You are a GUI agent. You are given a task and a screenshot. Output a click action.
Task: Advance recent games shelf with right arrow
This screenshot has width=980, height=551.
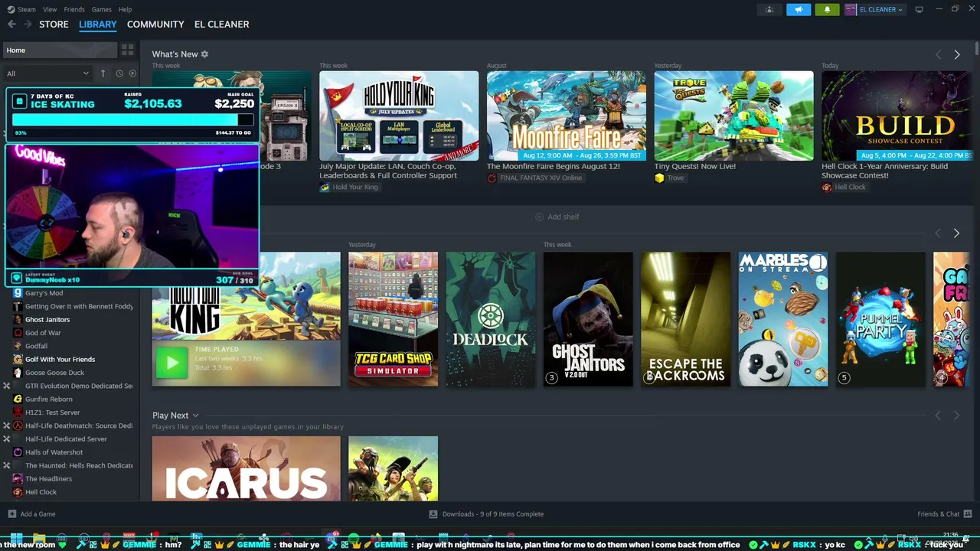tap(956, 233)
